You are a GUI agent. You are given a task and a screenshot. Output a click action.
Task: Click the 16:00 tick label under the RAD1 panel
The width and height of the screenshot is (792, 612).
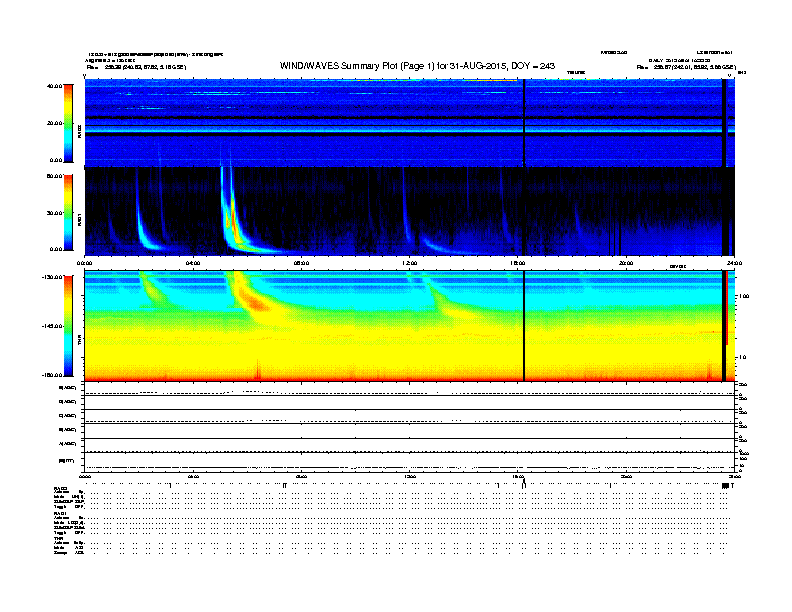517,263
